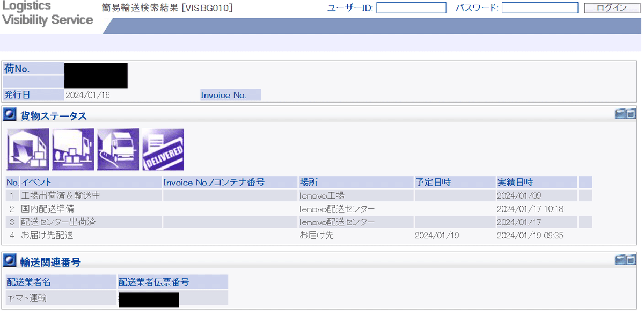Click lenovo配送センター in the 配送センター出荷済 row
Screen dimensions: 644x313
(x=337, y=222)
